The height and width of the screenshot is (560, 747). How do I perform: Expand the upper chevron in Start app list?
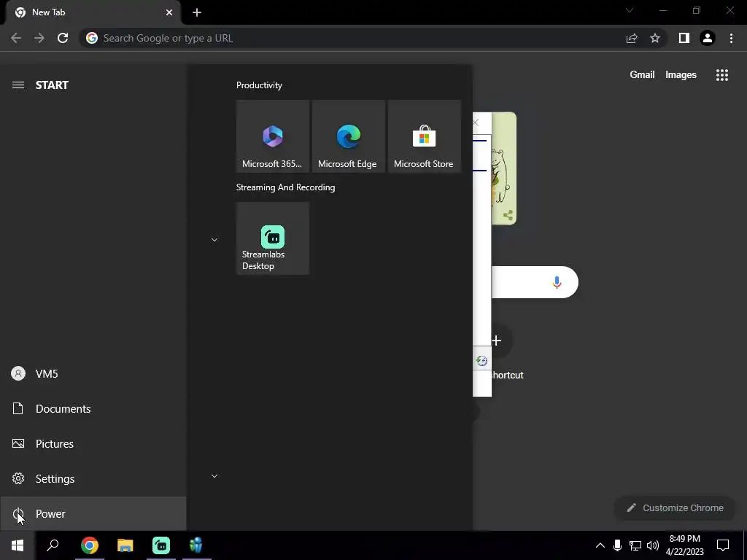[214, 239]
